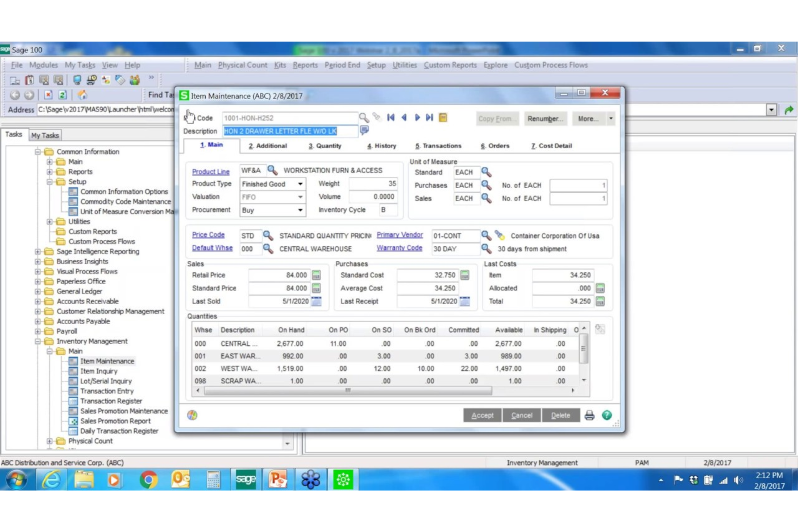Viewport: 798px width, 532px height.
Task: Open the Procurement dropdown
Action: pyautogui.click(x=300, y=210)
